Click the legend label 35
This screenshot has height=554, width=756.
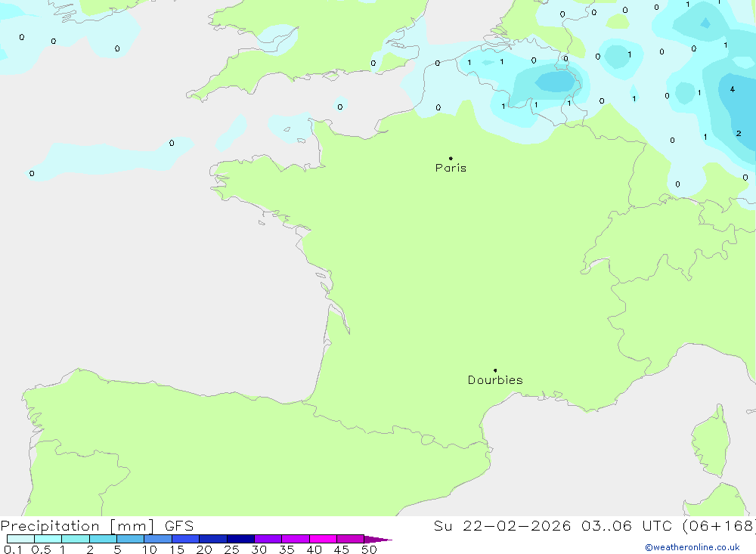coord(287,549)
